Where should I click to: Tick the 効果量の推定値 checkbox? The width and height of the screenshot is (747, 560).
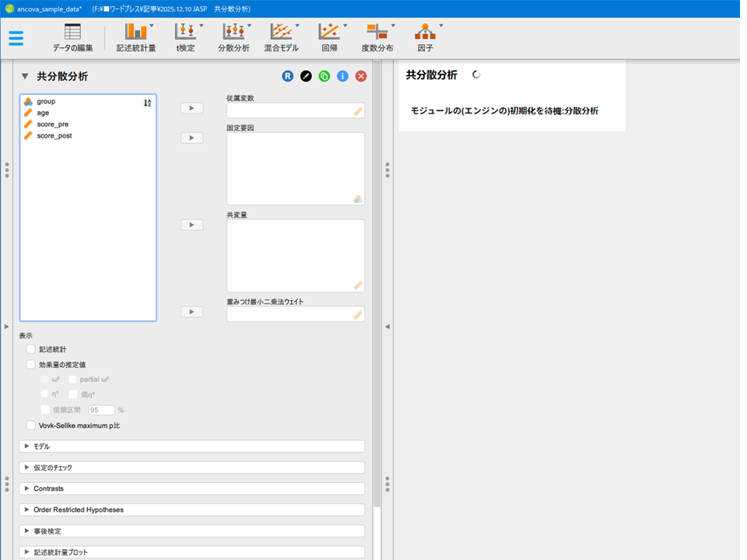coord(32,364)
